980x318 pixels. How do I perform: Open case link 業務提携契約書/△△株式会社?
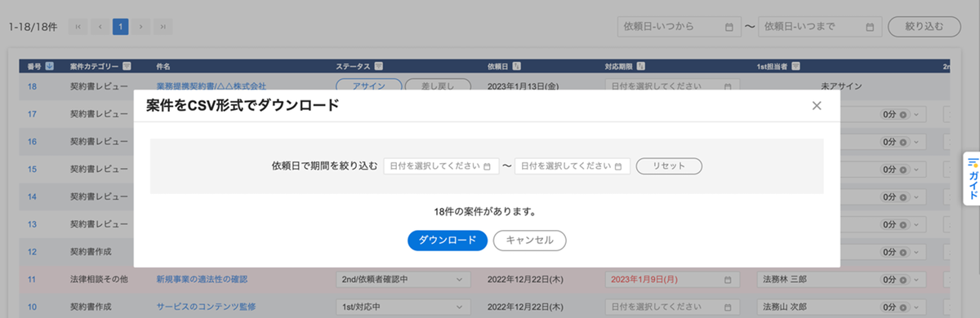pyautogui.click(x=212, y=86)
